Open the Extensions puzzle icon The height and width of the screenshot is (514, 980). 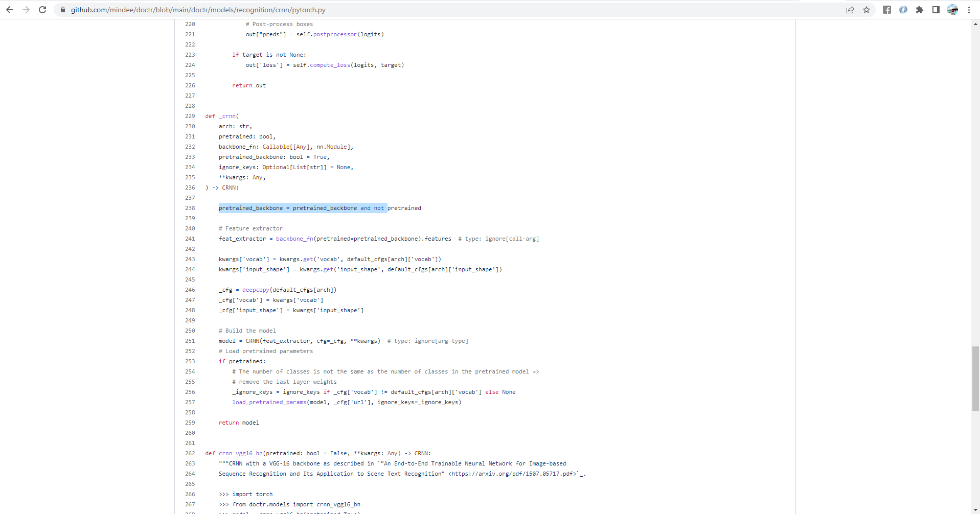920,9
